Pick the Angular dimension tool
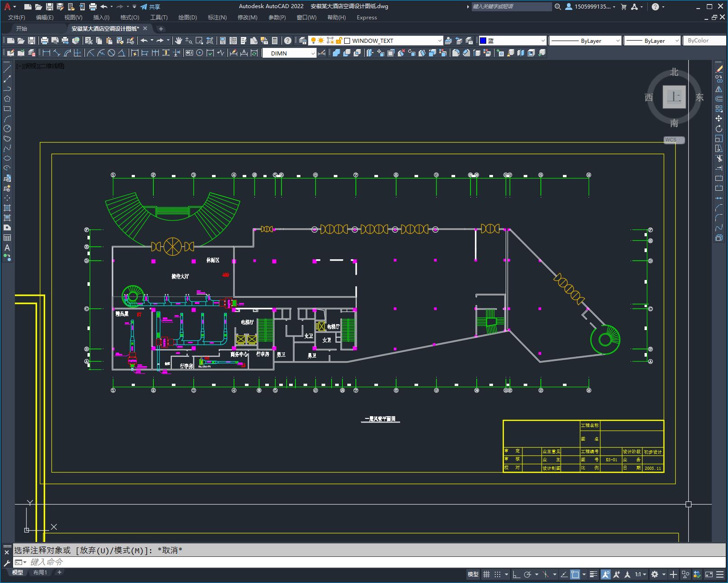 pos(122,53)
